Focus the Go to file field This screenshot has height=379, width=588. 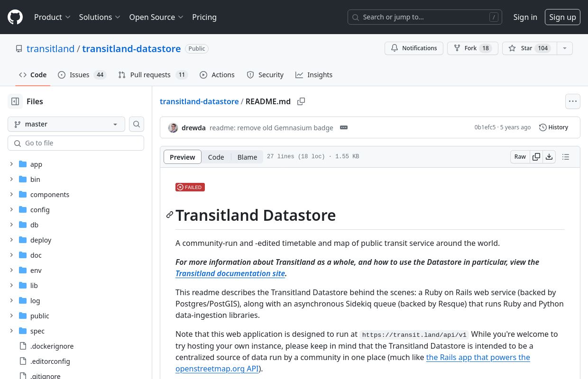pyautogui.click(x=76, y=143)
